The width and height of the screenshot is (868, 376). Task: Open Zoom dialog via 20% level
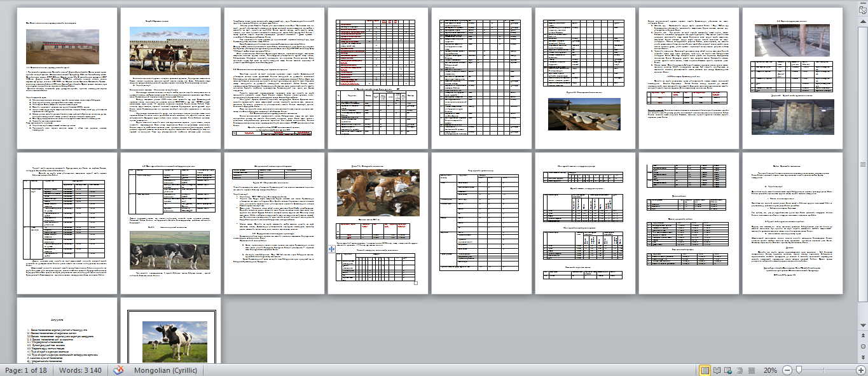tap(769, 370)
